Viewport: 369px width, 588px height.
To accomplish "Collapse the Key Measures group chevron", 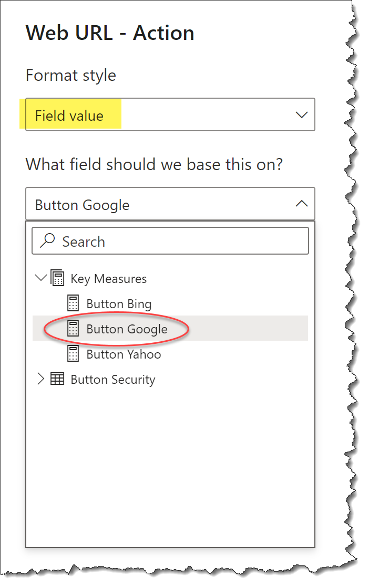I will 40,278.
